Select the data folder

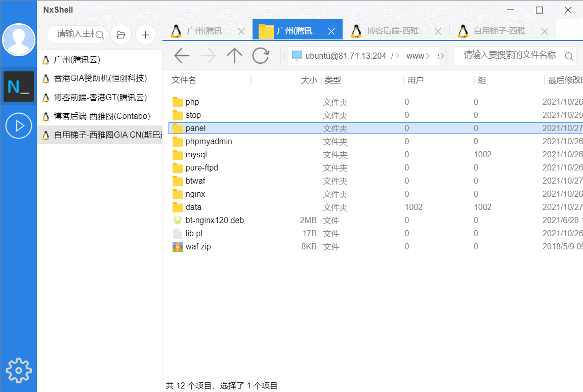(193, 207)
